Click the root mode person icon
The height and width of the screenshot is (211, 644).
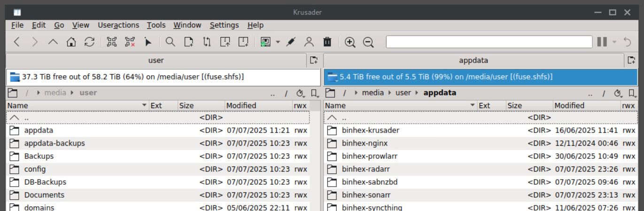click(309, 42)
